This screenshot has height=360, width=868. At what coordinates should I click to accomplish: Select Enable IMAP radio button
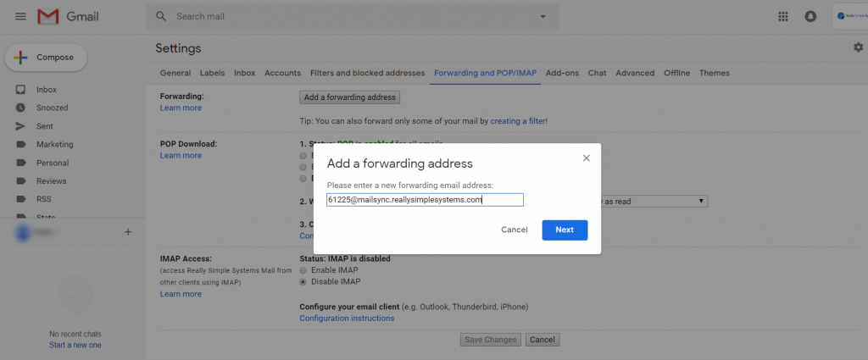[x=303, y=270]
